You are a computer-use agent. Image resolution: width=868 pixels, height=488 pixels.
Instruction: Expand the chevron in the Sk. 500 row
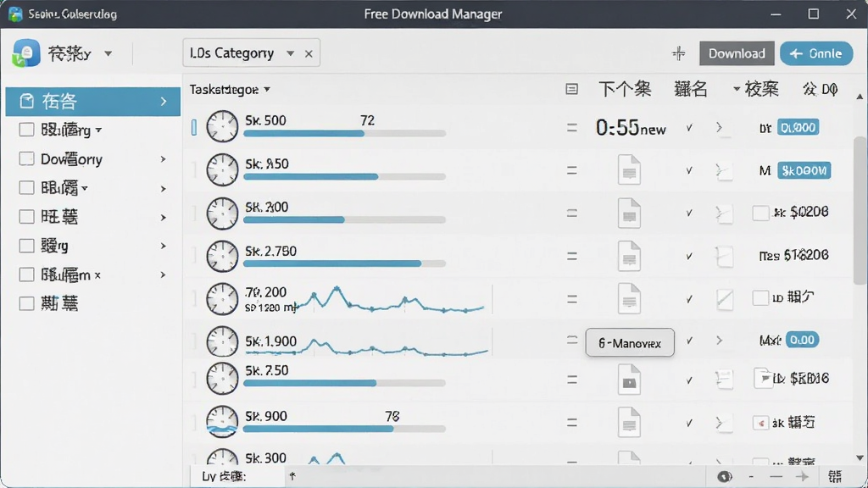tap(719, 128)
